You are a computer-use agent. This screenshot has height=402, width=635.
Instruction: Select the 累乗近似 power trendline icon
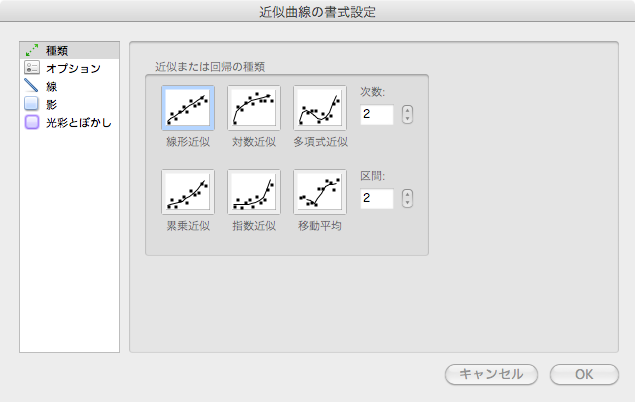(x=188, y=192)
